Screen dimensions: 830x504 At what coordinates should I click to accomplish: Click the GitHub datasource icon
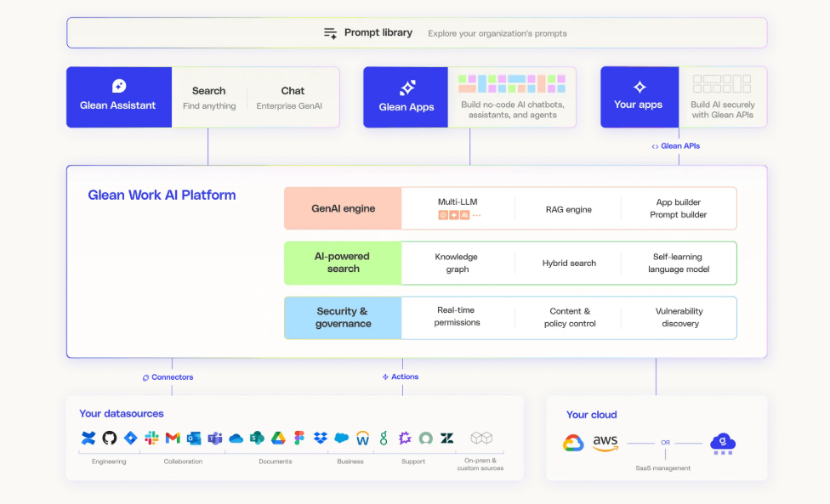click(110, 438)
